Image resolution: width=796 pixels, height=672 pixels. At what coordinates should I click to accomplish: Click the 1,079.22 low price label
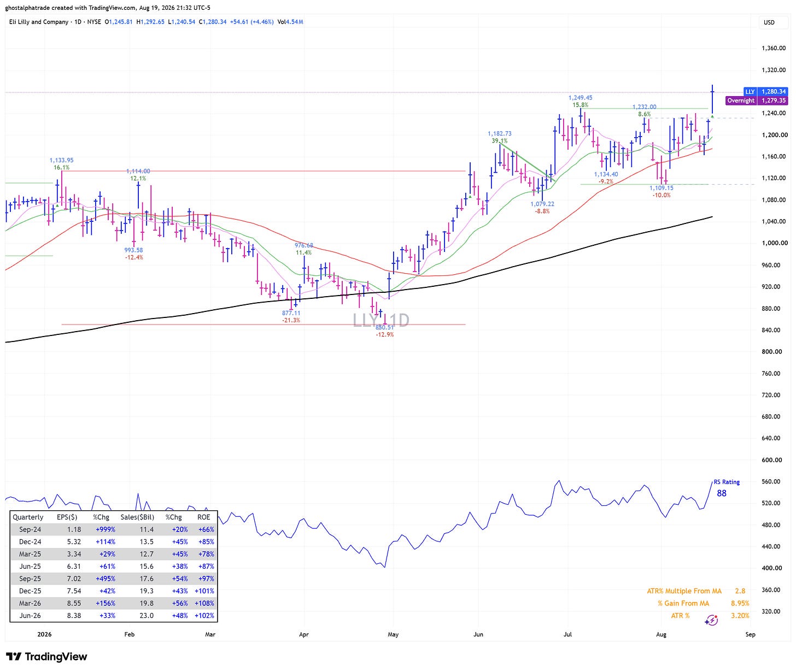(x=542, y=204)
